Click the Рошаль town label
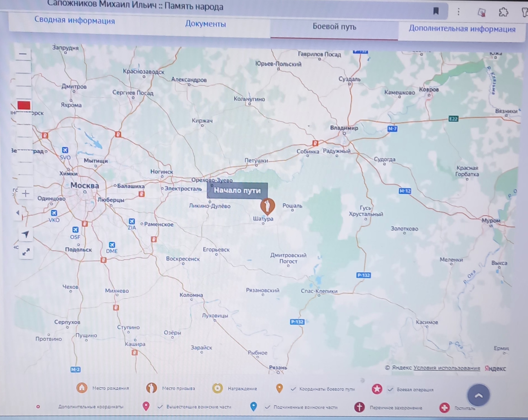 pyautogui.click(x=292, y=206)
